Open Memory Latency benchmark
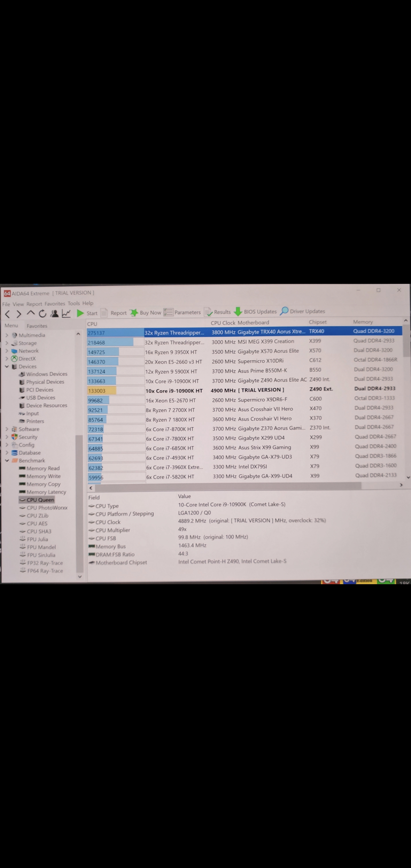 [x=43, y=492]
